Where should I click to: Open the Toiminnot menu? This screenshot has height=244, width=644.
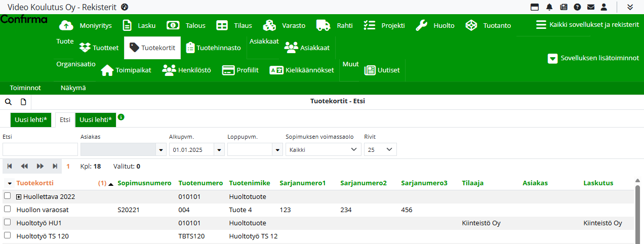[25, 88]
